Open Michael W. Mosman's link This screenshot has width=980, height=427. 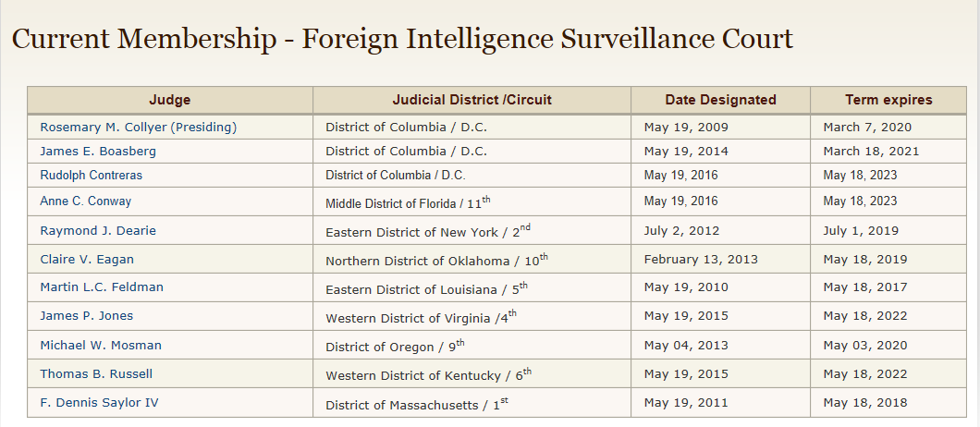coord(101,345)
